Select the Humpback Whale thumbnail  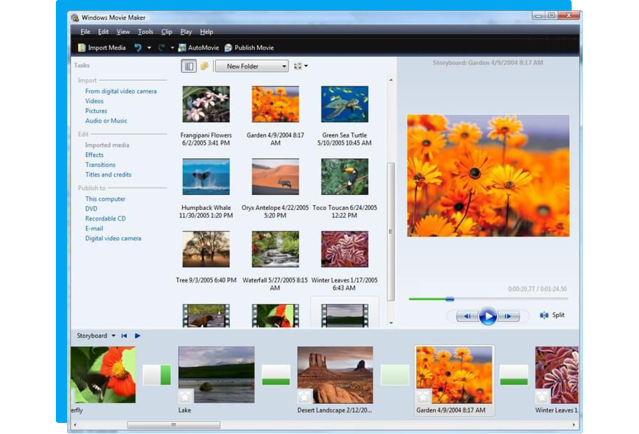pyautogui.click(x=206, y=177)
